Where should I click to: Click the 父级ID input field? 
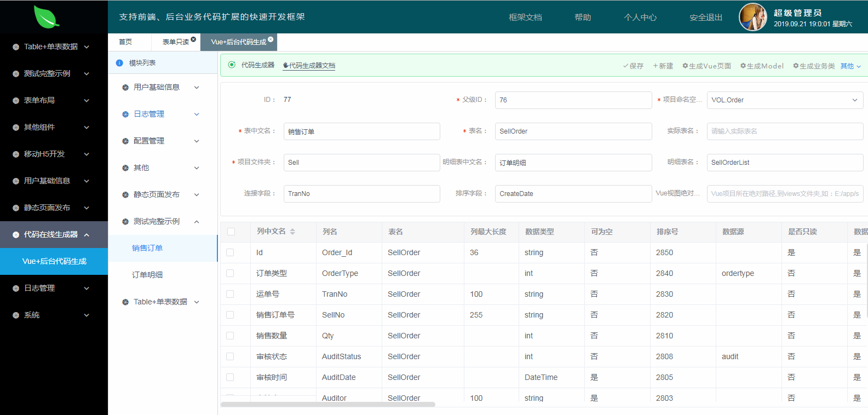tap(573, 100)
